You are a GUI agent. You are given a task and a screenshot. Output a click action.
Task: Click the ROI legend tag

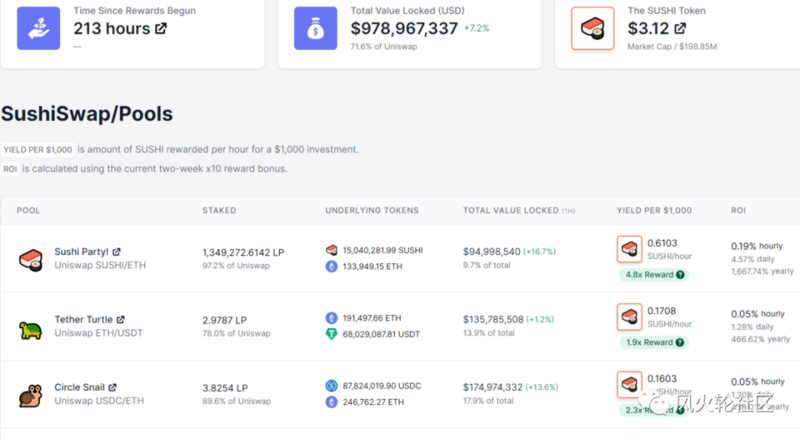click(10, 169)
